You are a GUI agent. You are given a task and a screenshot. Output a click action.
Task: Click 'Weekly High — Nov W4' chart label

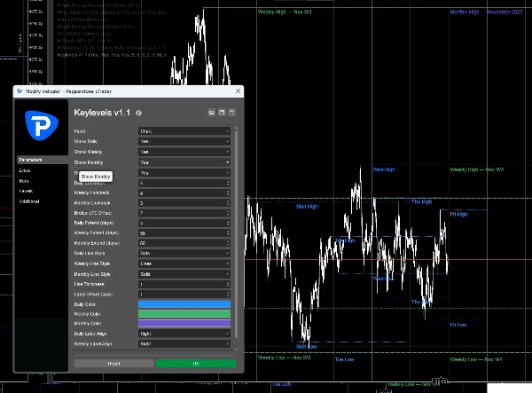[x=477, y=169]
